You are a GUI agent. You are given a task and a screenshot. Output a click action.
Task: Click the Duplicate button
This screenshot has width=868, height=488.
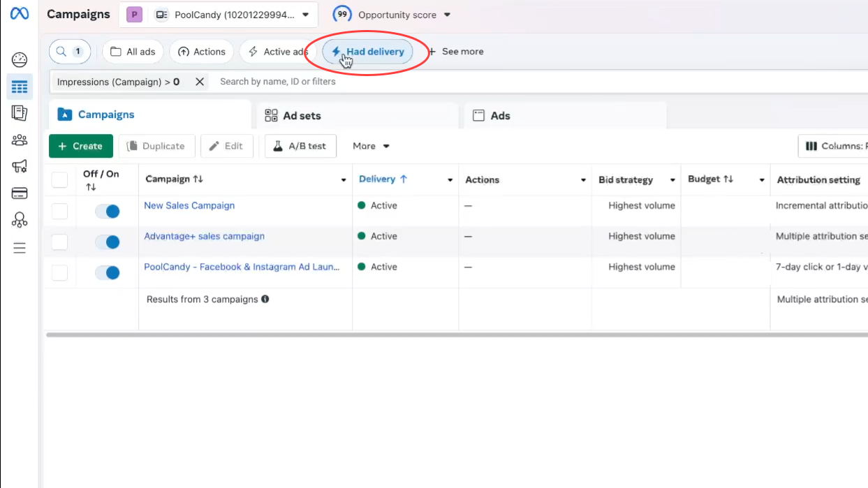(x=156, y=146)
